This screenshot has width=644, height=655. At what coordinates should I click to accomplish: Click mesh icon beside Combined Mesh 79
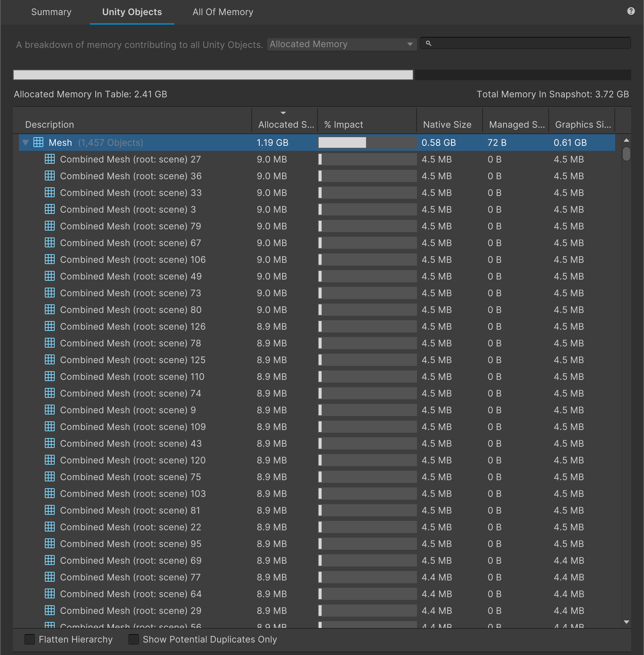(50, 226)
